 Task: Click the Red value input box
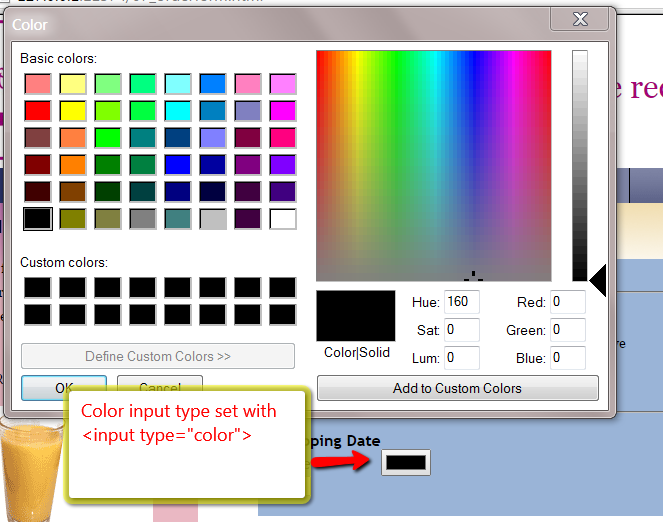567,302
